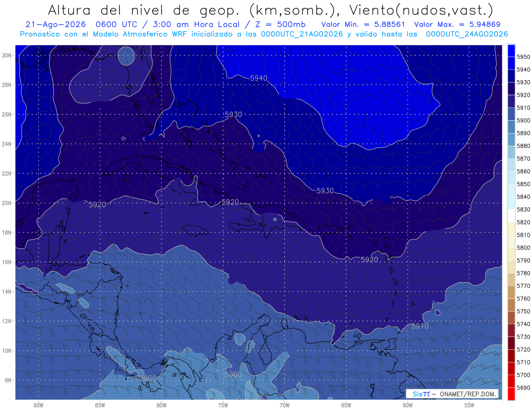The height and width of the screenshot is (411, 532).
Task: Click the 5800 label on the color scale
Action: click(523, 247)
